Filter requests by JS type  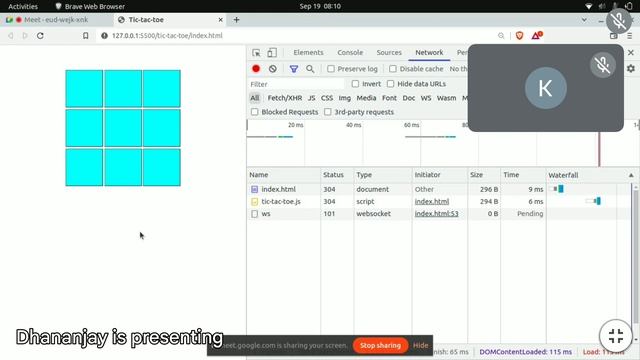click(x=311, y=98)
